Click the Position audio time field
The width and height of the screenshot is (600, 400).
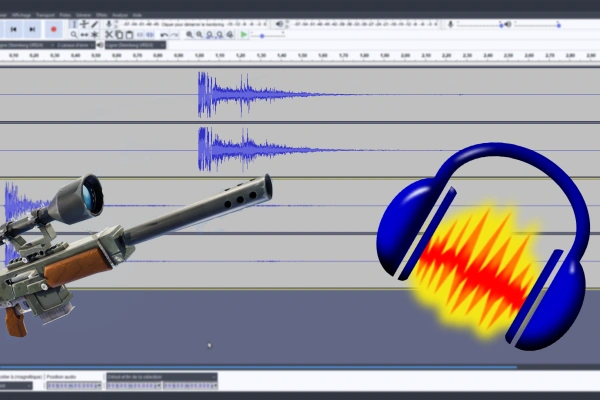[x=76, y=386]
